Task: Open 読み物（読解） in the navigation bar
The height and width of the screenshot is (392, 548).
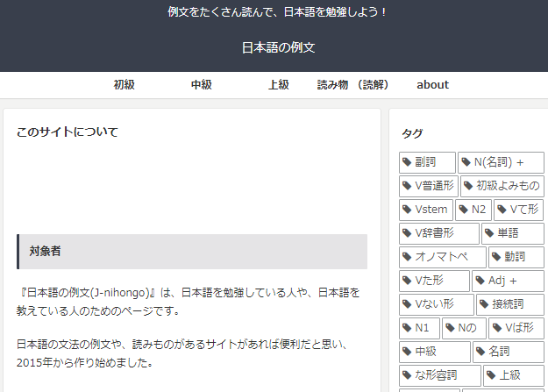Action: pos(353,85)
